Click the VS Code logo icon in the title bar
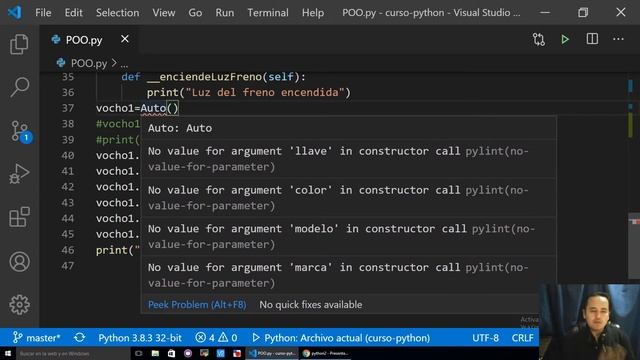 point(15,12)
